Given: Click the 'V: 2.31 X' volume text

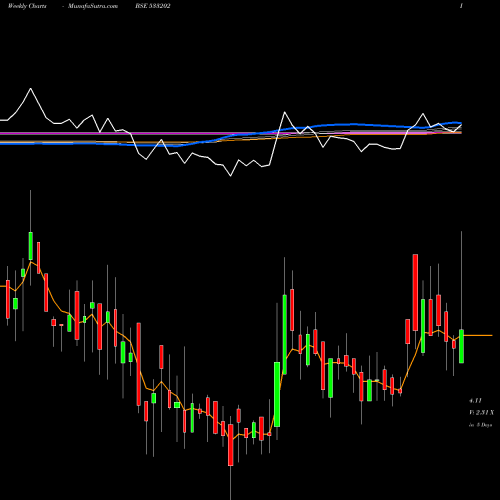Looking at the screenshot, I should [x=481, y=413].
